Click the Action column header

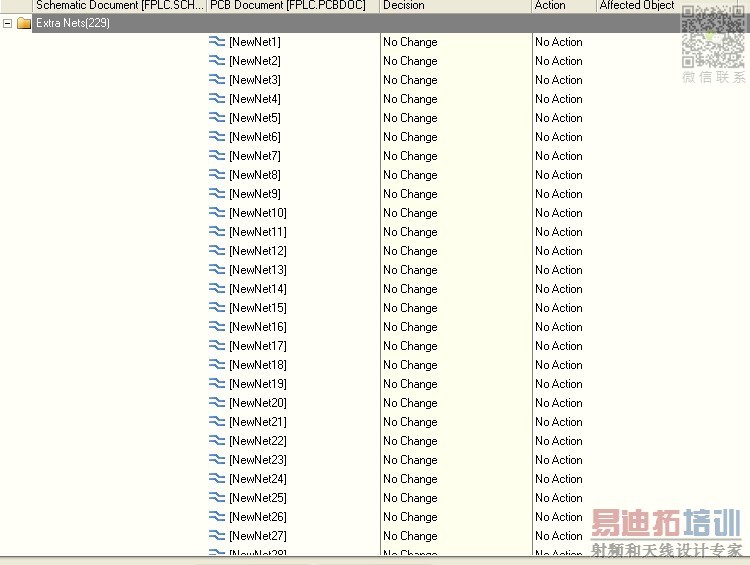point(564,6)
